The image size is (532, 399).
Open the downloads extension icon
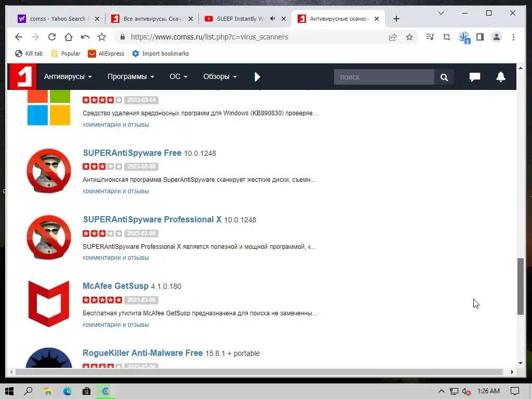point(464,37)
